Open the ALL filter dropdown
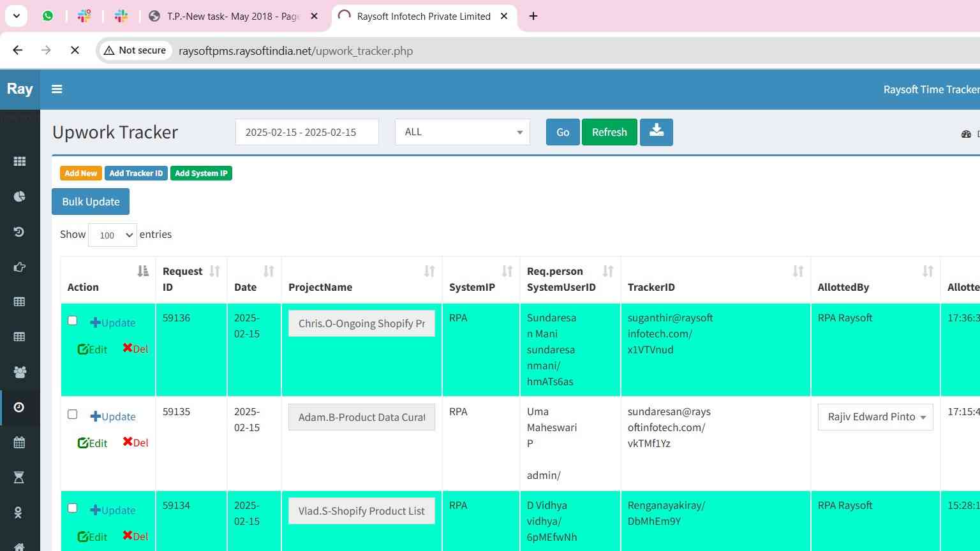 [x=463, y=132]
